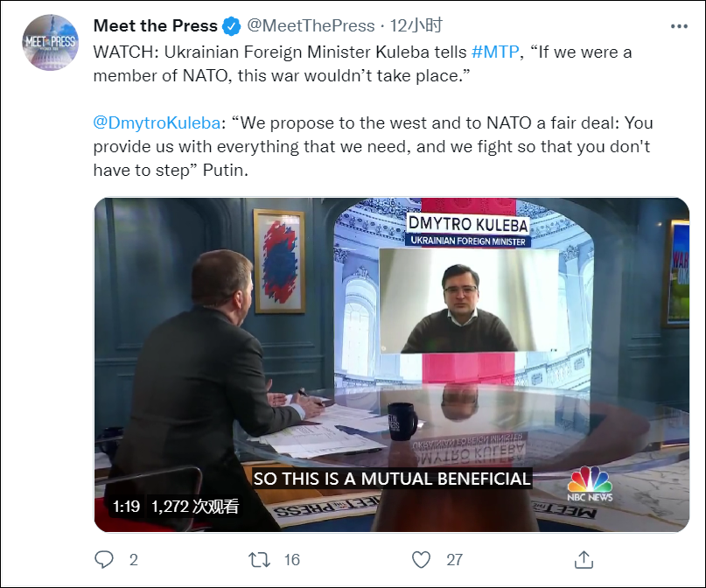Click the tweet text beginning "WATCH: Ukrainian"
This screenshot has height=588, width=706.
click(x=262, y=52)
